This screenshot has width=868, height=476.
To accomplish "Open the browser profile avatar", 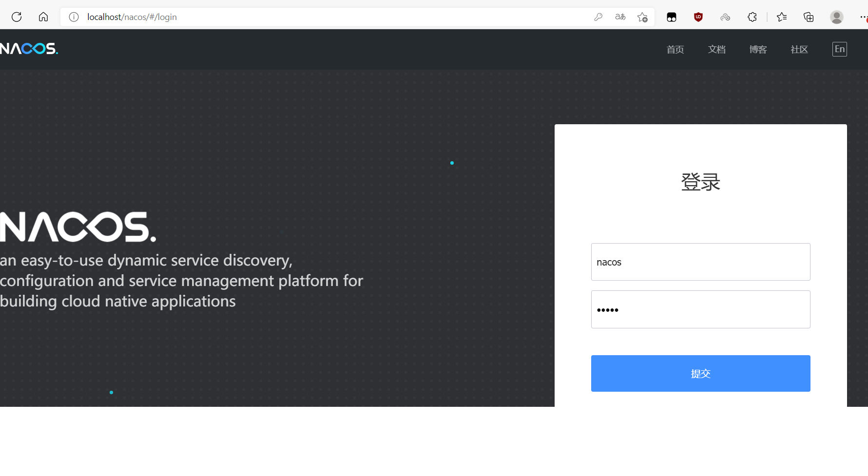I will (x=837, y=17).
